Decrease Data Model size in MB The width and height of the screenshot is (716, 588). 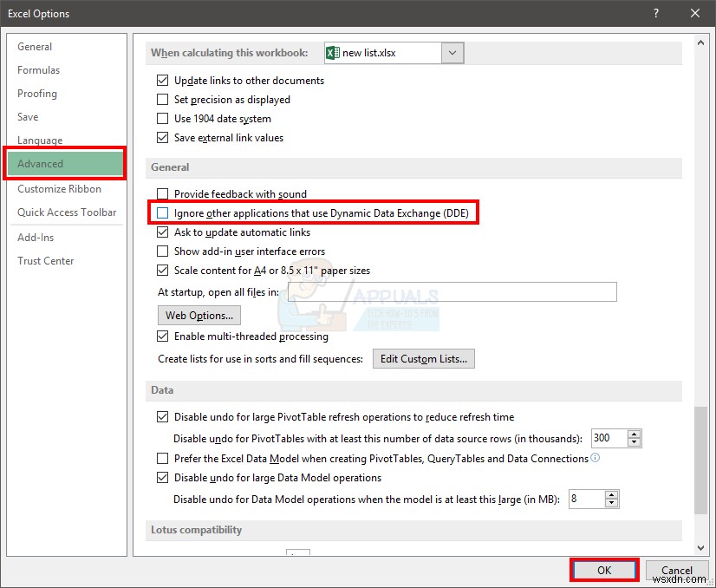pos(611,503)
